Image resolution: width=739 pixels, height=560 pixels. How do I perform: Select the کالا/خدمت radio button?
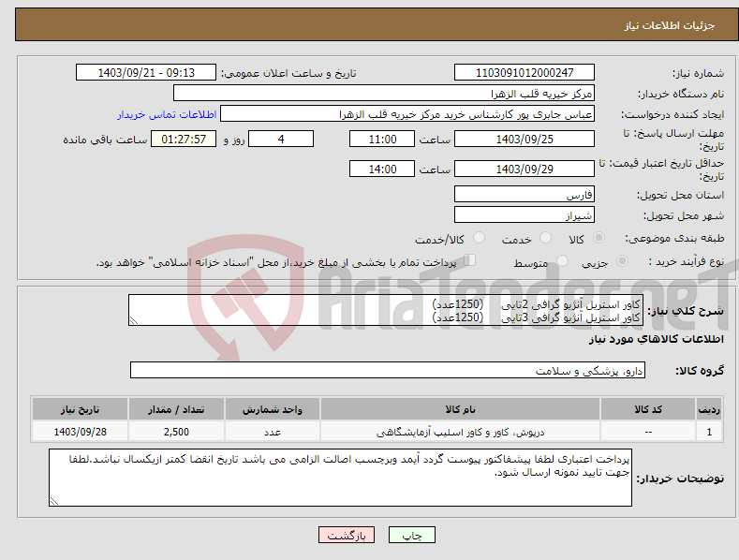tap(479, 238)
